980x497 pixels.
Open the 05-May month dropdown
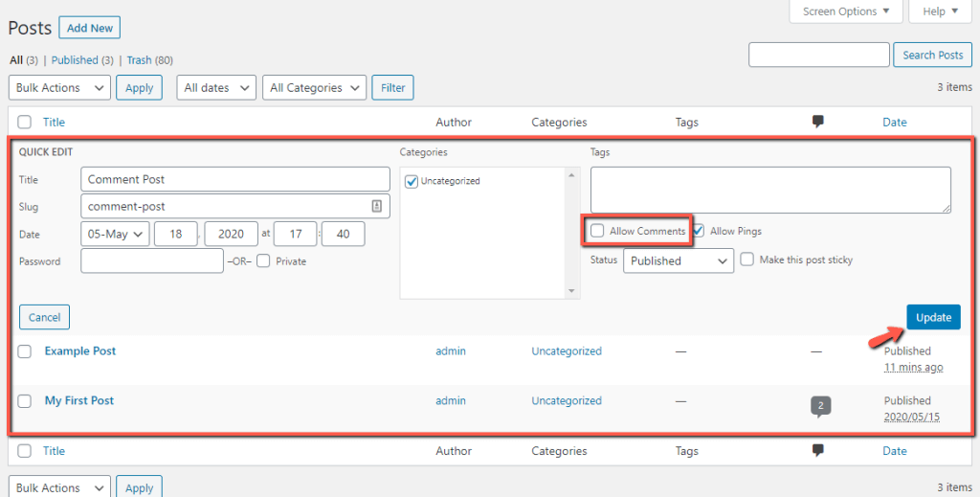pos(115,234)
